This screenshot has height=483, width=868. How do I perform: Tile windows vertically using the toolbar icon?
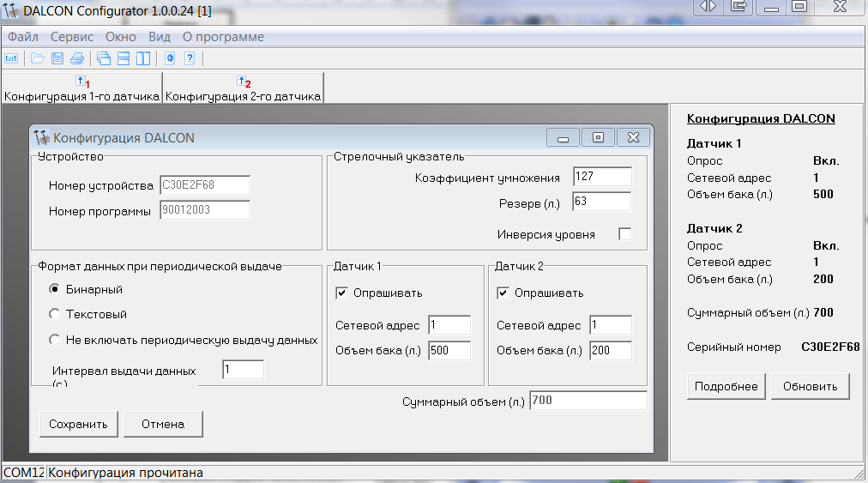pos(143,58)
